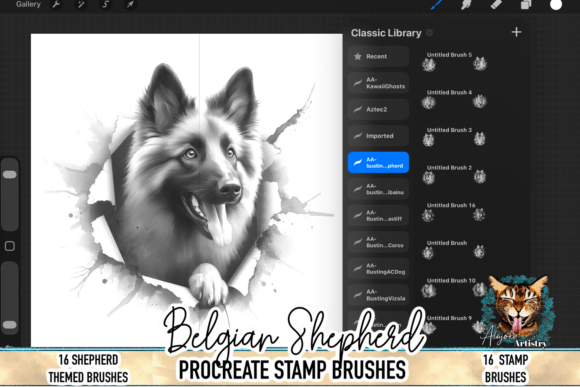This screenshot has width=580, height=387.
Task: Choose Untitled Brush 4 stamp
Action: point(454,99)
